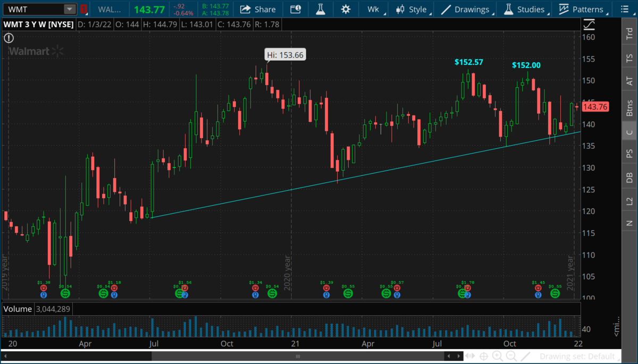Viewport: 638px width, 364px height.
Task: Click the scrollbar left arrow
Action: point(5,356)
